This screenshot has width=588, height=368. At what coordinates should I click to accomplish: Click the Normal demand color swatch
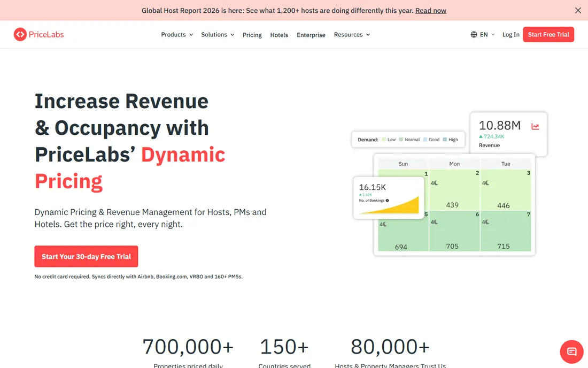(401, 140)
